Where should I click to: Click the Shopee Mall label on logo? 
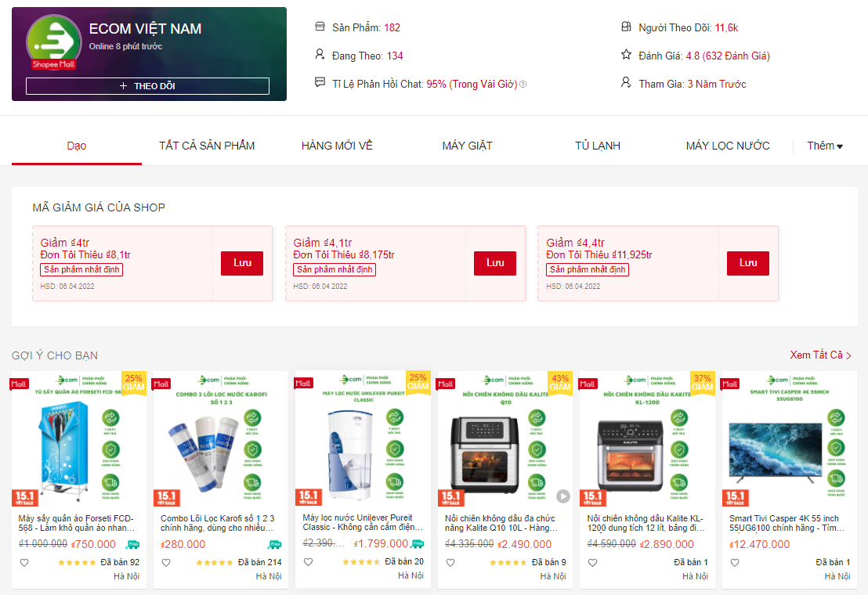pos(53,64)
